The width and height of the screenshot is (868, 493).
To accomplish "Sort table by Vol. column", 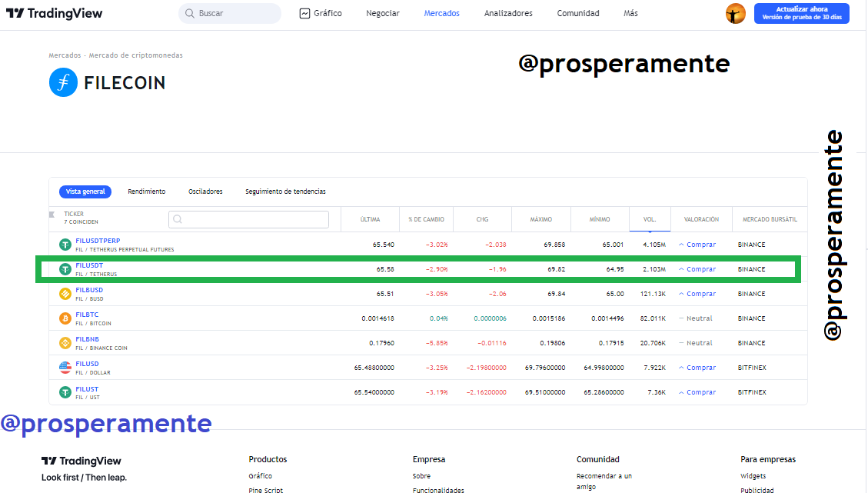I will 650,219.
